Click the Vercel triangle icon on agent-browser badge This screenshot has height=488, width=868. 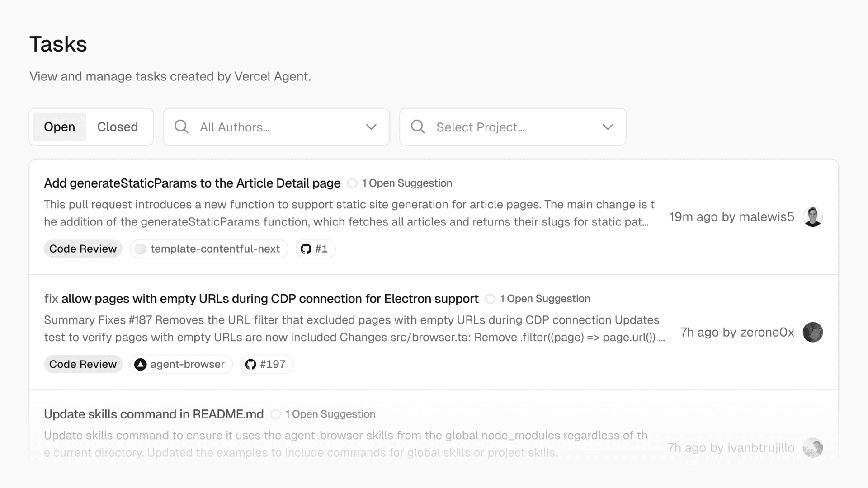point(140,364)
